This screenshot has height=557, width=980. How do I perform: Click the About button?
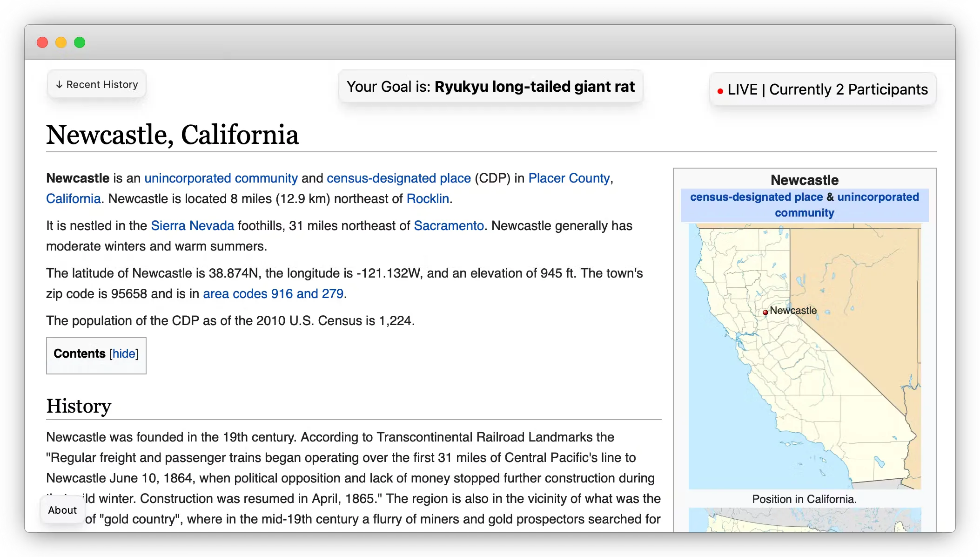62,510
